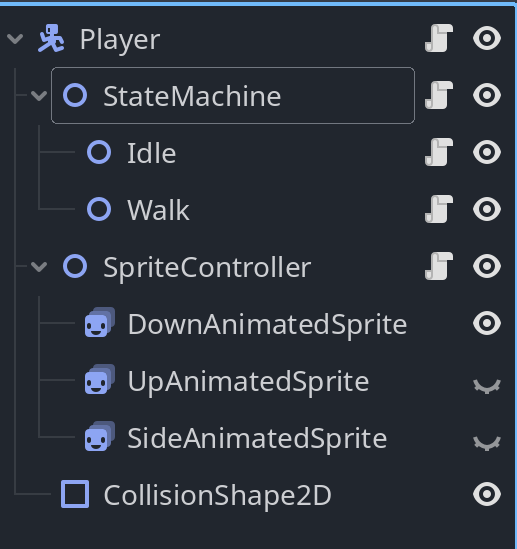The image size is (517, 549).
Task: Open the StateMachine script icon
Action: coord(439,95)
